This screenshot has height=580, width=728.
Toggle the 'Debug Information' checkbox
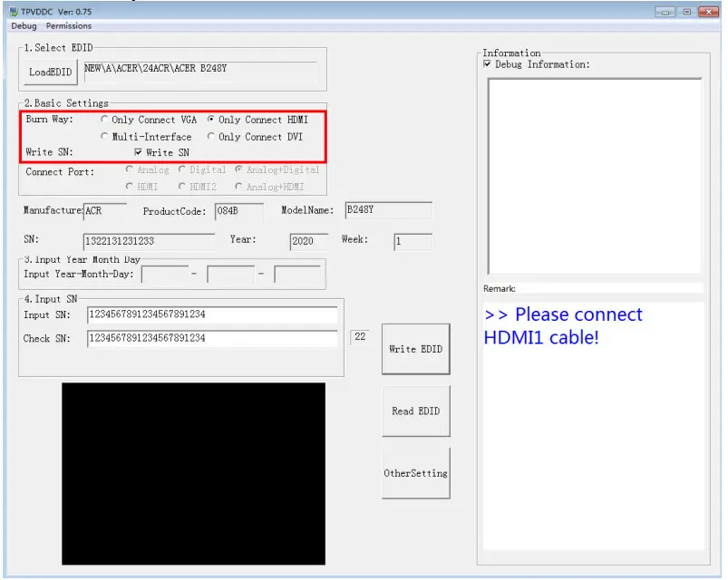click(x=488, y=63)
